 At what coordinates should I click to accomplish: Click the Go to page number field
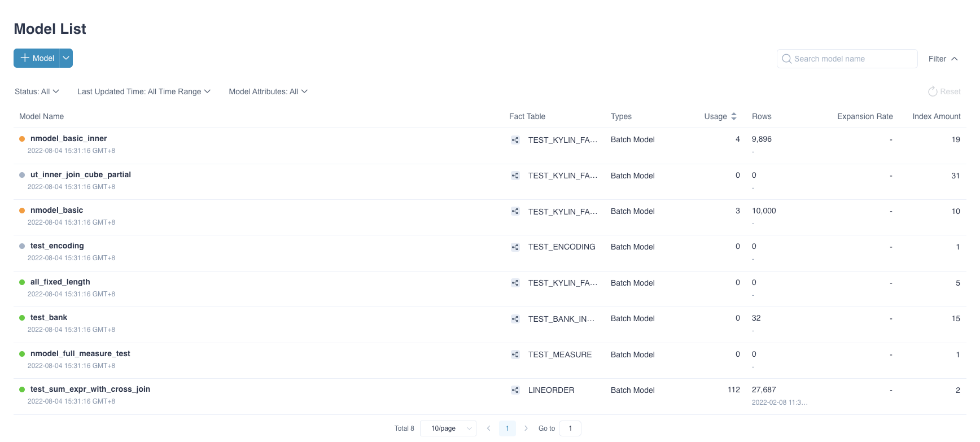click(570, 428)
